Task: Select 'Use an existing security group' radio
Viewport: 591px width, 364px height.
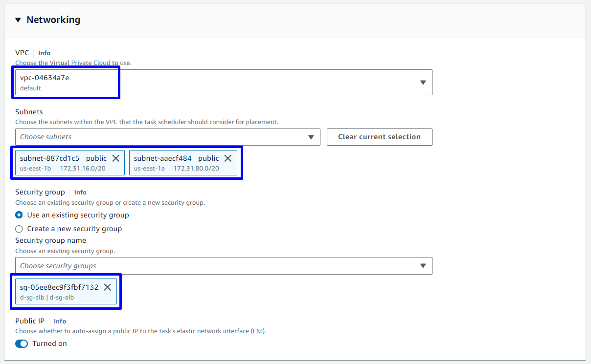Action: (x=19, y=215)
